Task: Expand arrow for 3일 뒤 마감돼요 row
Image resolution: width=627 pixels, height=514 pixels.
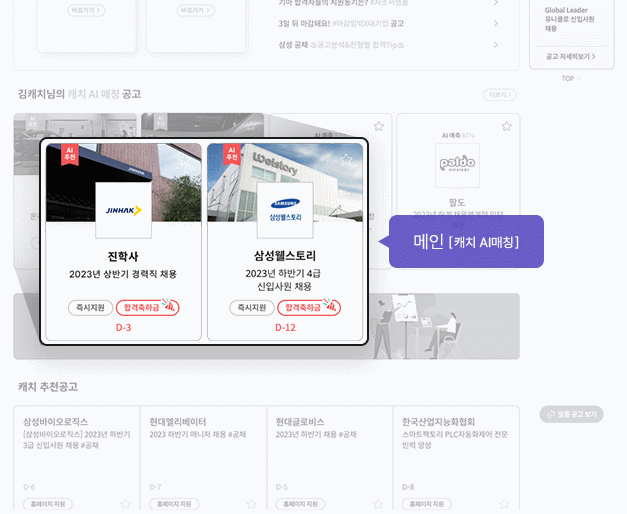Action: click(496, 24)
